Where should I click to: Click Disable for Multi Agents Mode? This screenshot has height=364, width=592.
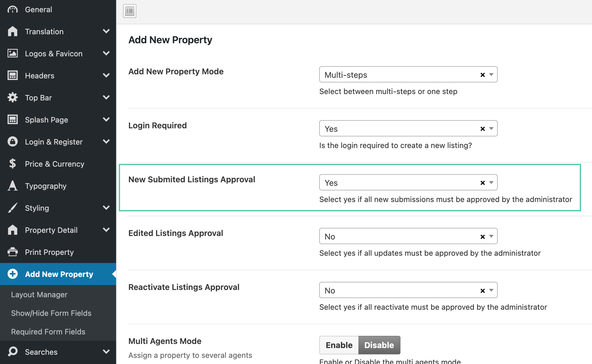pos(379,345)
